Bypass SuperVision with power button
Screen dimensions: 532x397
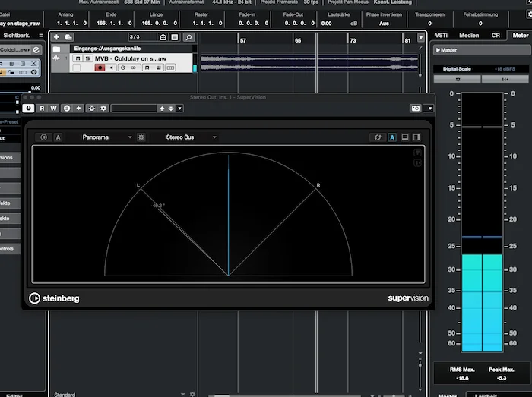point(29,108)
